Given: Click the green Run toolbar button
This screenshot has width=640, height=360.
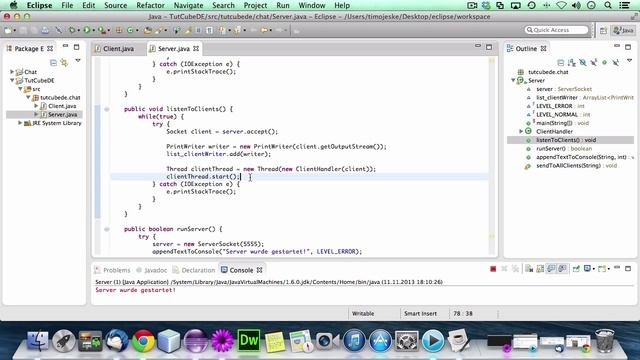Looking at the screenshot, I should pyautogui.click(x=87, y=30).
